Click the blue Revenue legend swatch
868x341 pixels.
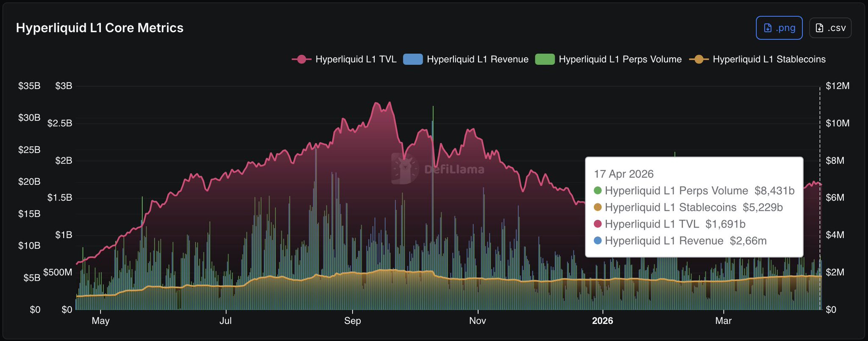tap(412, 59)
